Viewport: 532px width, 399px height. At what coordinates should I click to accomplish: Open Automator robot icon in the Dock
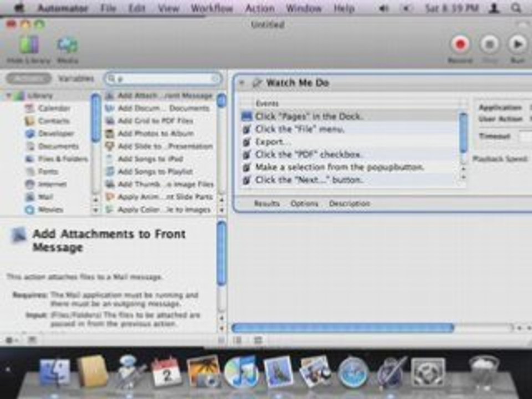click(130, 371)
